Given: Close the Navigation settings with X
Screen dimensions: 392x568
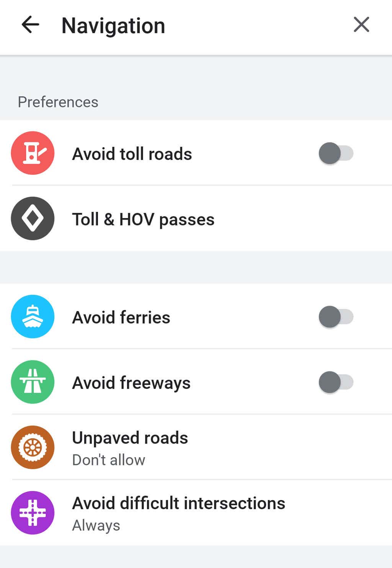Looking at the screenshot, I should point(361,25).
